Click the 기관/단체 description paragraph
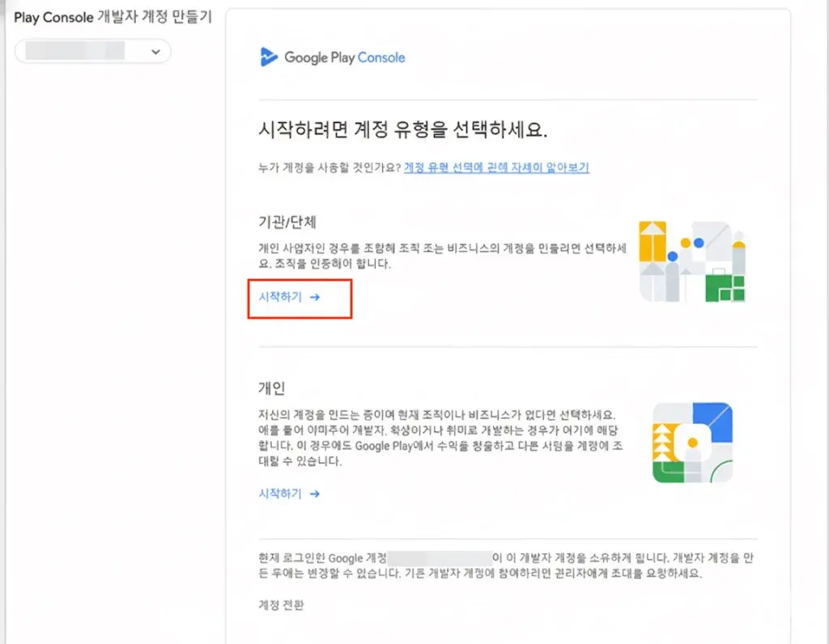 point(443,256)
